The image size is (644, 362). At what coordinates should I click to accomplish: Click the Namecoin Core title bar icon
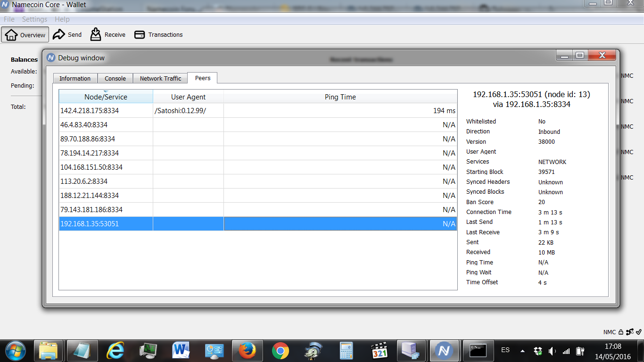click(x=5, y=5)
